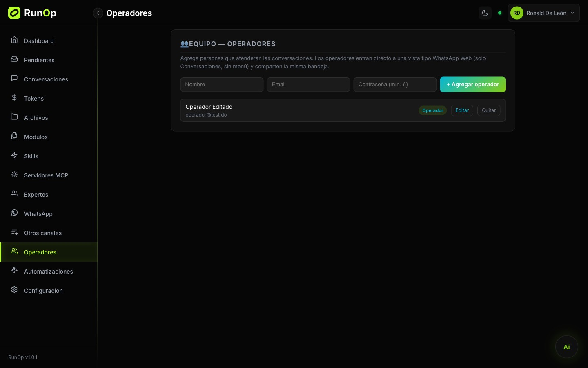This screenshot has height=368, width=588.
Task: Click the operador@test.do email text
Action: [x=206, y=115]
